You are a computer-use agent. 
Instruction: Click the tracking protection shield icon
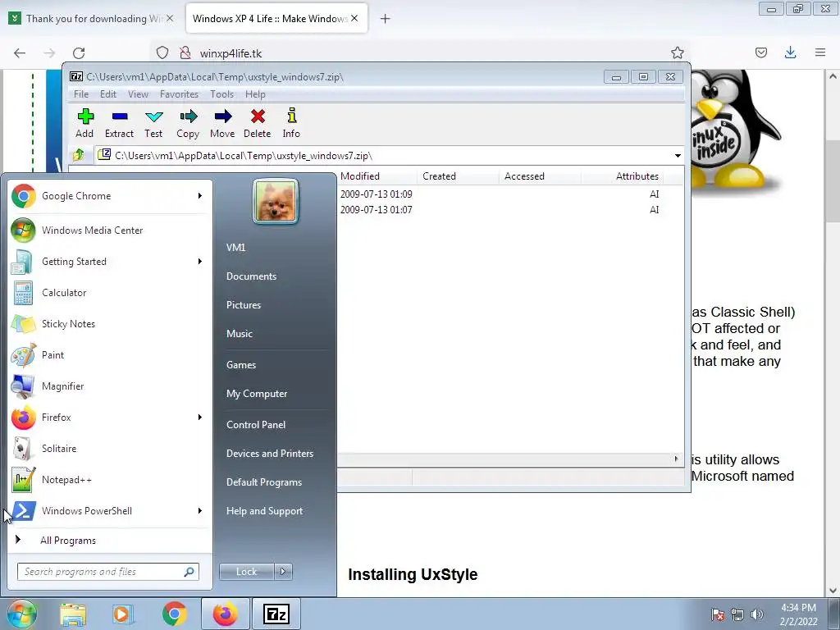coord(162,53)
